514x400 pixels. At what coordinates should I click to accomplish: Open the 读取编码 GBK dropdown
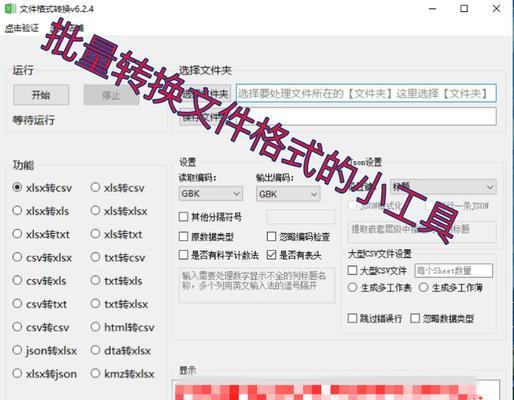pos(211,193)
